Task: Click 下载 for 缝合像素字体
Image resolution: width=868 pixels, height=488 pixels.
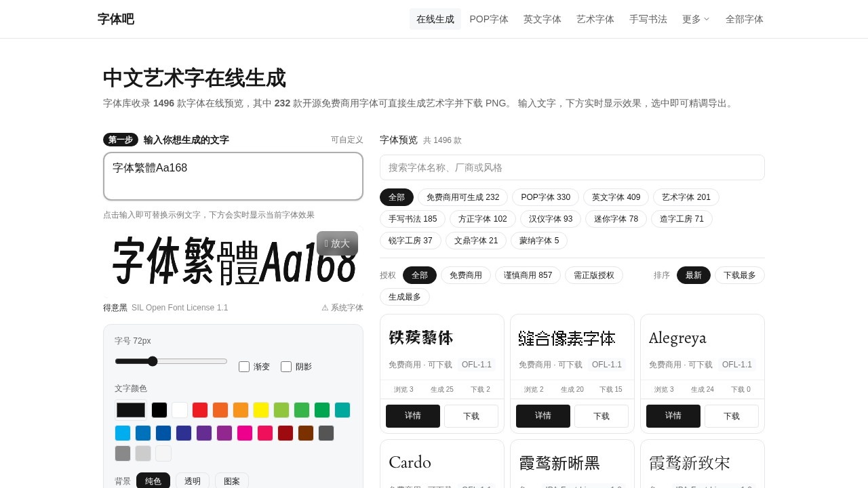Action: click(x=601, y=416)
